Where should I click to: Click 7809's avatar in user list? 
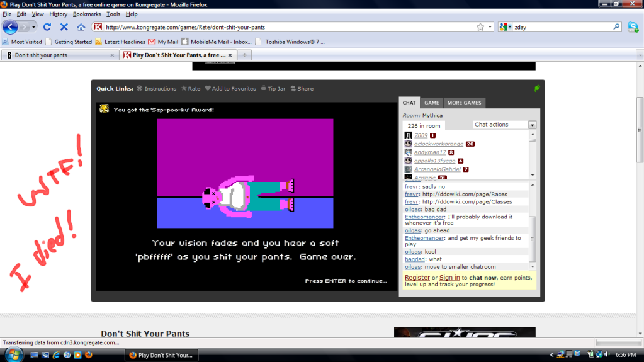409,135
